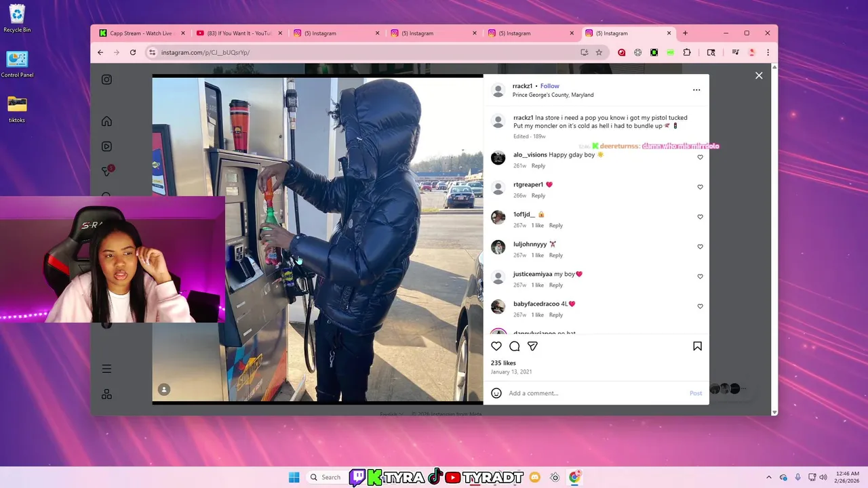Click rrackz1's profile avatar in the post header
The image size is (868, 488).
pos(498,90)
